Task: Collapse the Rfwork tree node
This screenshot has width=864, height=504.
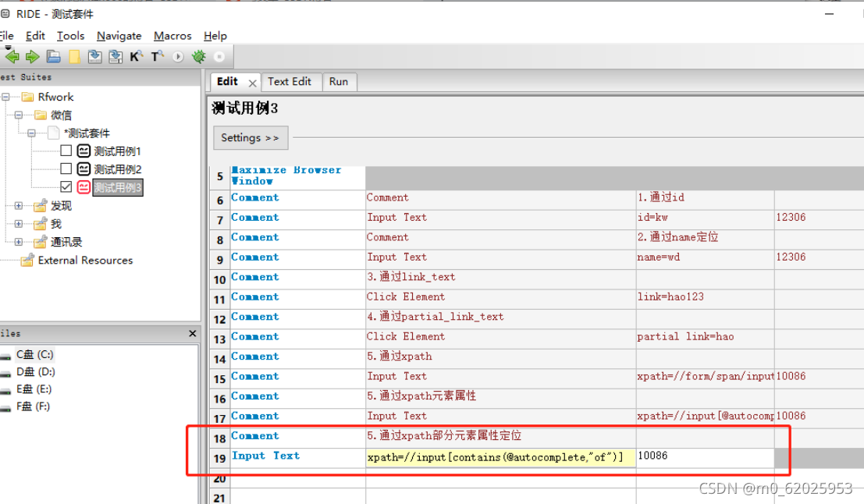Action: pos(5,97)
